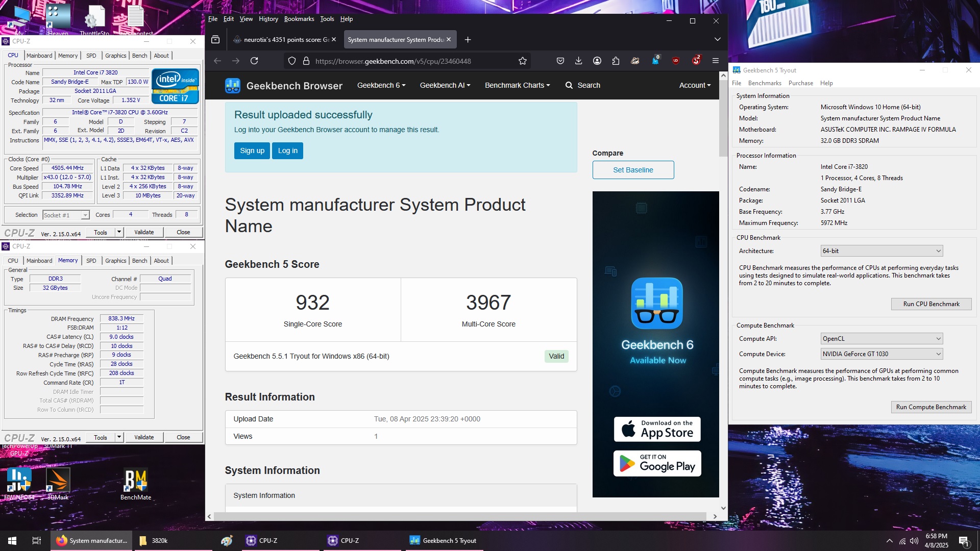Open the extensions puzzle icon
This screenshot has width=980, height=551.
pos(616,61)
